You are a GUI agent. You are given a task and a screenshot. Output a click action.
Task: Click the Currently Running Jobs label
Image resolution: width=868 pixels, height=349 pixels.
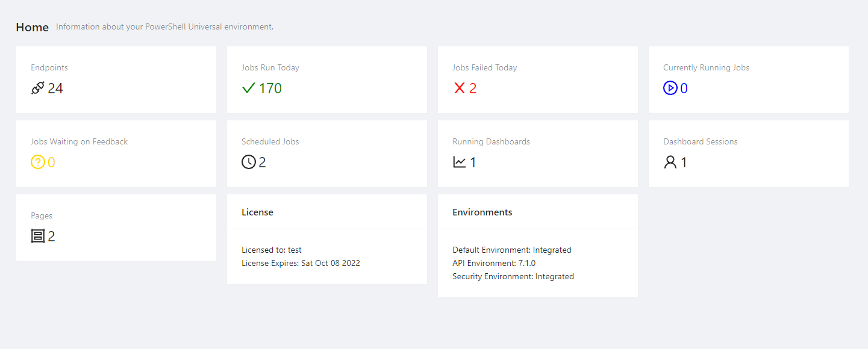coord(706,68)
